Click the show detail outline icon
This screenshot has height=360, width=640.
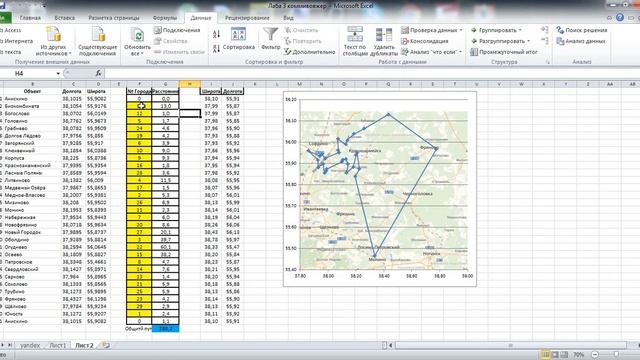[x=544, y=30]
